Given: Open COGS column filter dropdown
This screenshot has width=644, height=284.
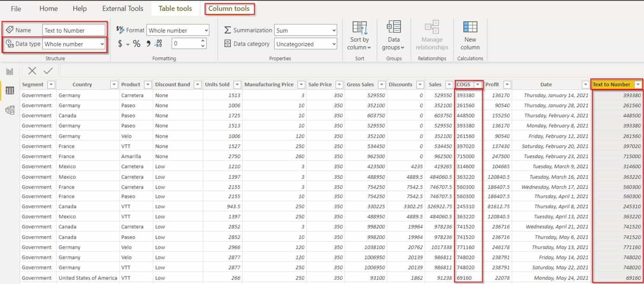Looking at the screenshot, I should [x=478, y=84].
